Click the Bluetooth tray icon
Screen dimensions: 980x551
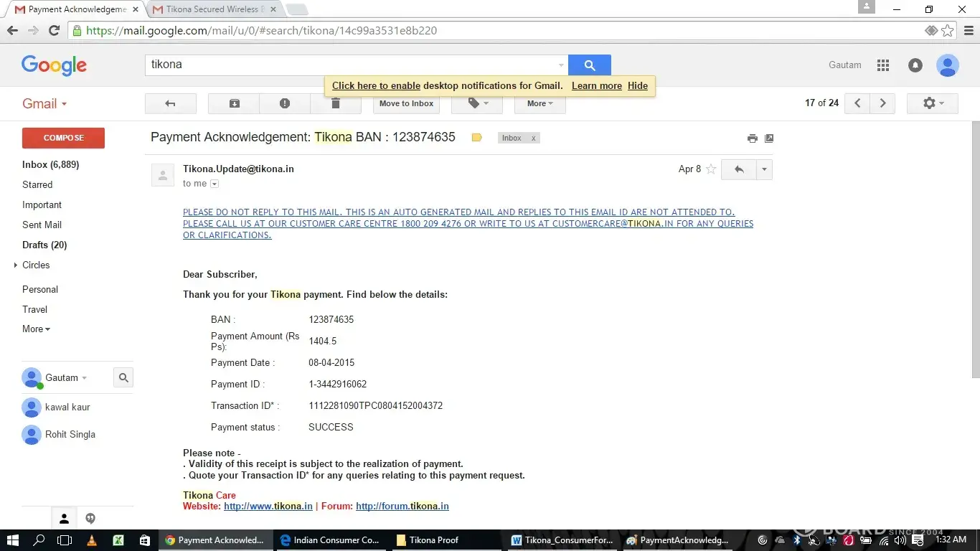[796, 540]
